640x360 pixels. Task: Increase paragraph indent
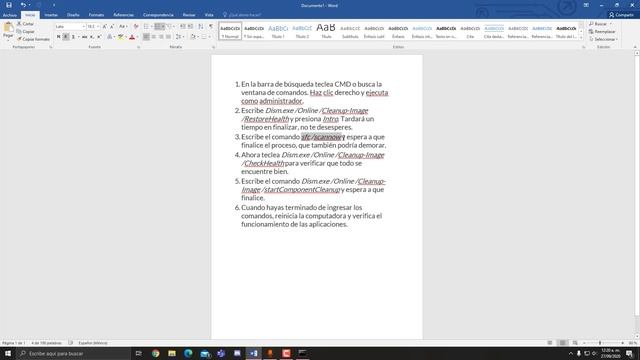click(190, 27)
